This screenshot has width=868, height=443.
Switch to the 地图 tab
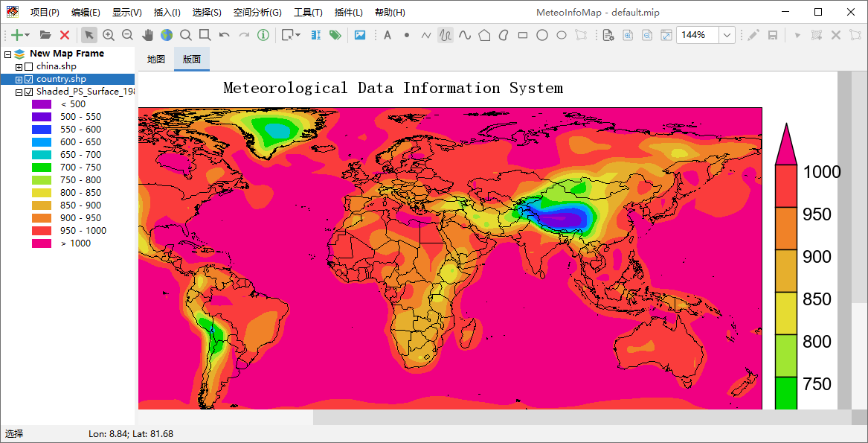(156, 60)
